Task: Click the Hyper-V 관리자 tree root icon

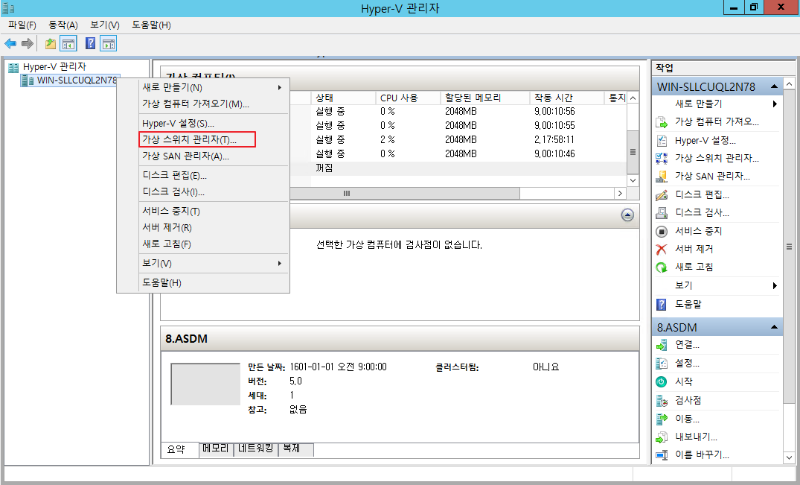Action: (x=14, y=67)
